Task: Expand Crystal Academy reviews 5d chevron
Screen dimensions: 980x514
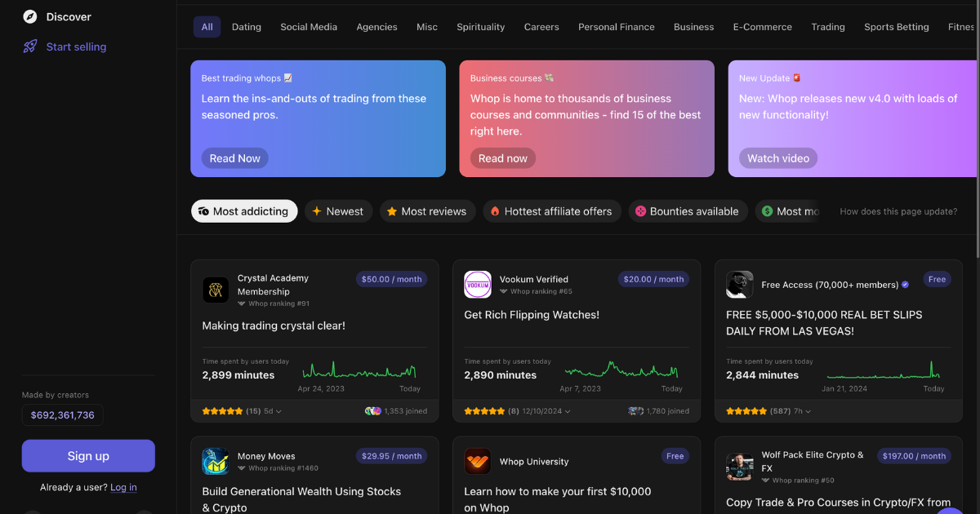Action: coord(278,412)
